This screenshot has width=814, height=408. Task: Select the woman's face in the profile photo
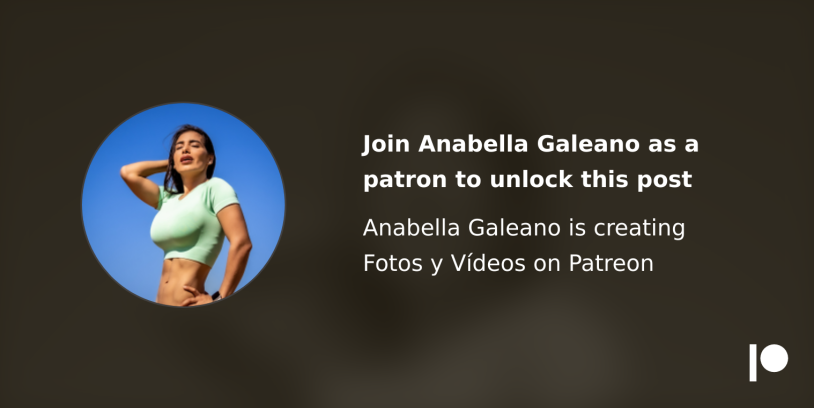click(192, 151)
